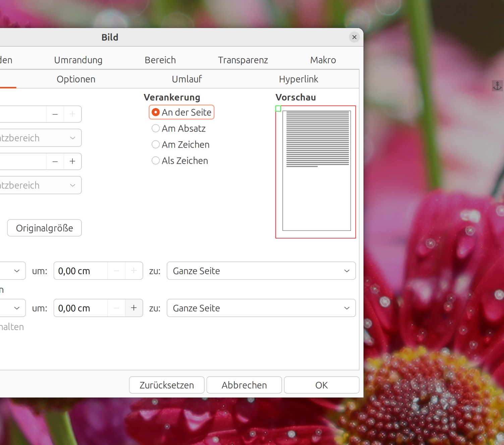Open the upper Ganze Seite dropdown
This screenshot has height=445, width=504.
click(x=261, y=271)
